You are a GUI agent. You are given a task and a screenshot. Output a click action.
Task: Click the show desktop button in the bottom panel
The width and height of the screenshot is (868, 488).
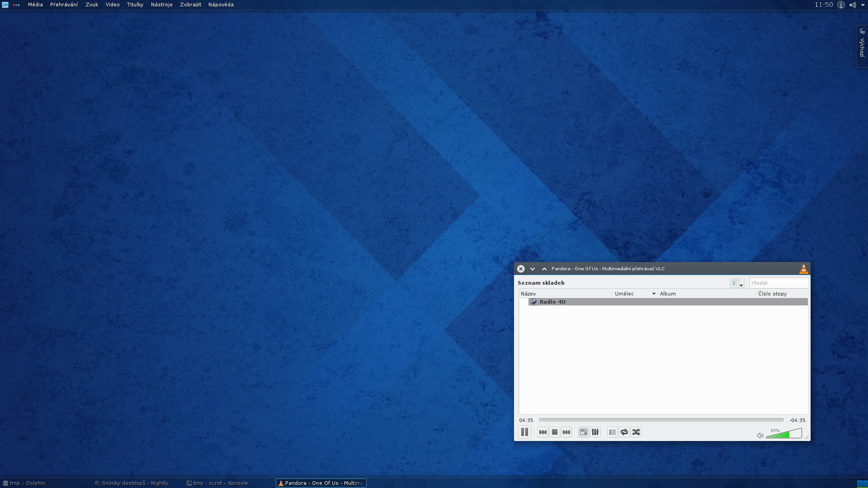862,483
